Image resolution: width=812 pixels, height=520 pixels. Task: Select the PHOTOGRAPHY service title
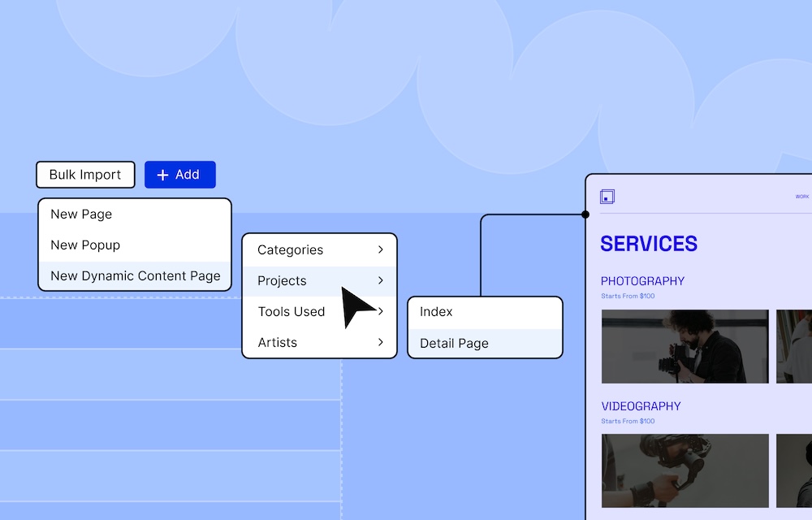click(642, 281)
